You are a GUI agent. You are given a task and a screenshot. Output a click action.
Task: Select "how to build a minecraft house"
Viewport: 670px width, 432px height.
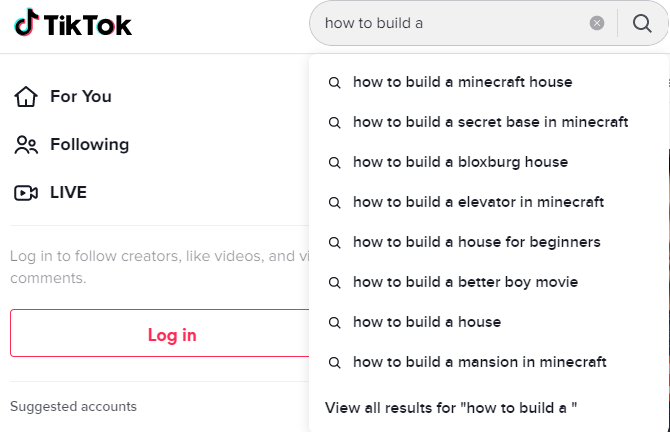(x=462, y=82)
